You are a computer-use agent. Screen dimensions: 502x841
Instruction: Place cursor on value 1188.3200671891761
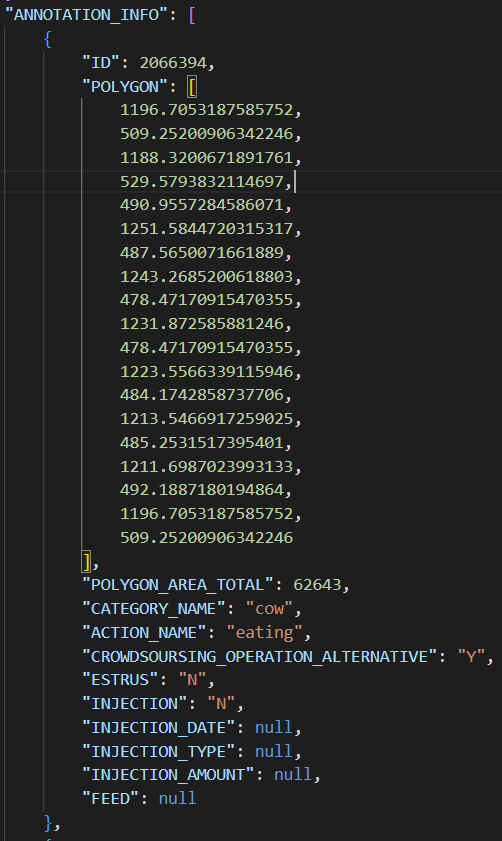206,158
